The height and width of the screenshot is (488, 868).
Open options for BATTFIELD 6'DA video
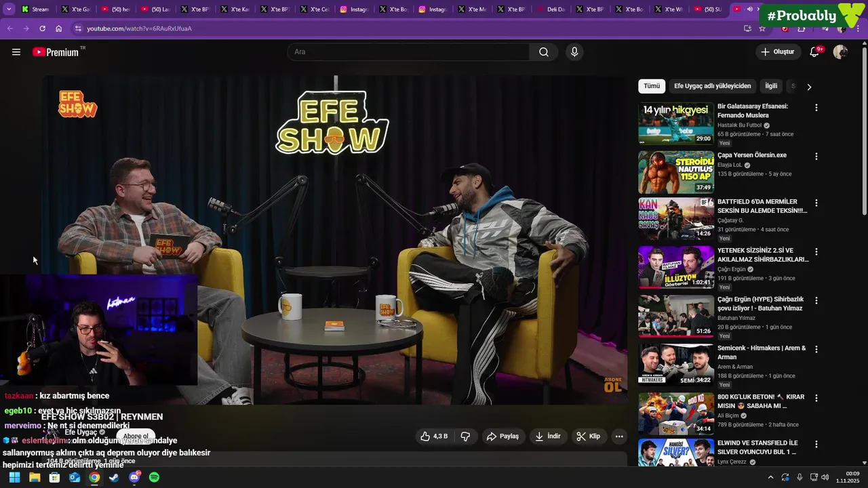pyautogui.click(x=816, y=203)
